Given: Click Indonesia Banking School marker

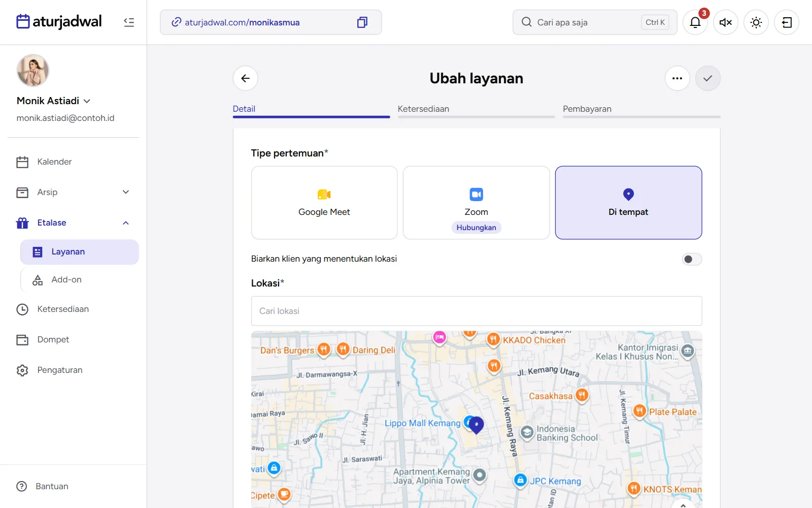Looking at the screenshot, I should coord(527,433).
